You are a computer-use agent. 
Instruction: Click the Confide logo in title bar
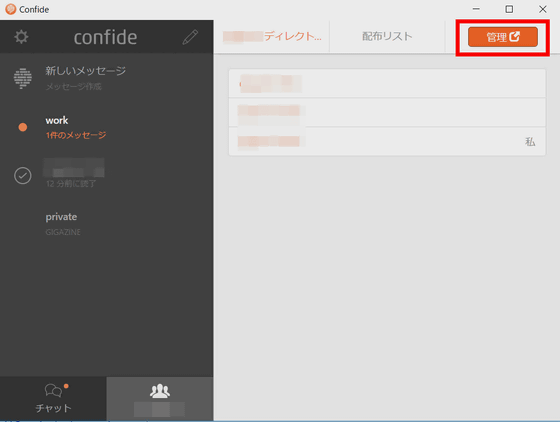tap(11, 9)
